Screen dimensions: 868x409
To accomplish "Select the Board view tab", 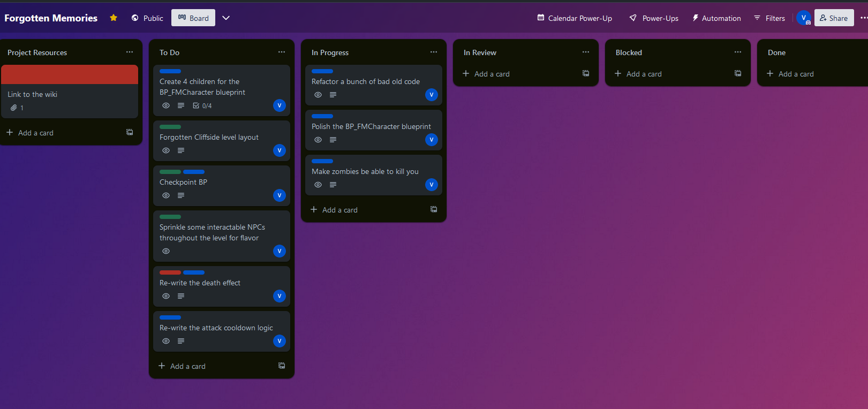I will point(193,18).
